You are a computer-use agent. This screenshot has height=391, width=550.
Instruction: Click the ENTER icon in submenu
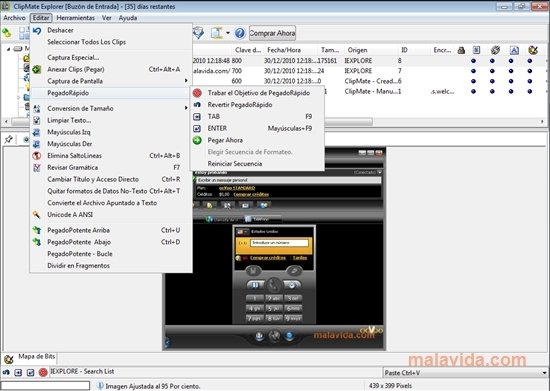(197, 128)
